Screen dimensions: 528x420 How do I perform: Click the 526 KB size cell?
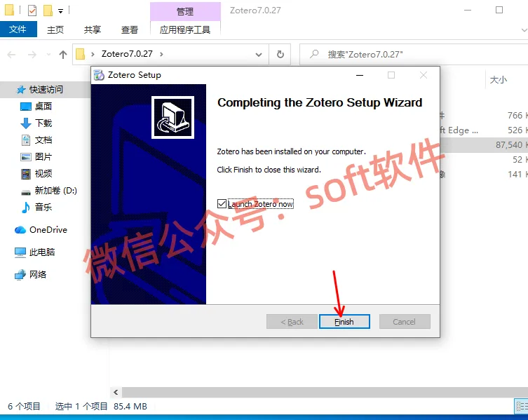pos(517,130)
